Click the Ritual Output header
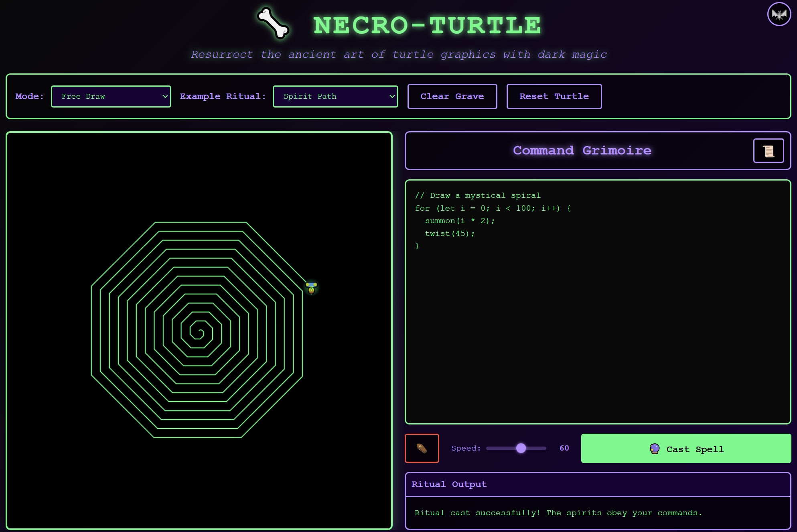797x532 pixels. point(449,484)
